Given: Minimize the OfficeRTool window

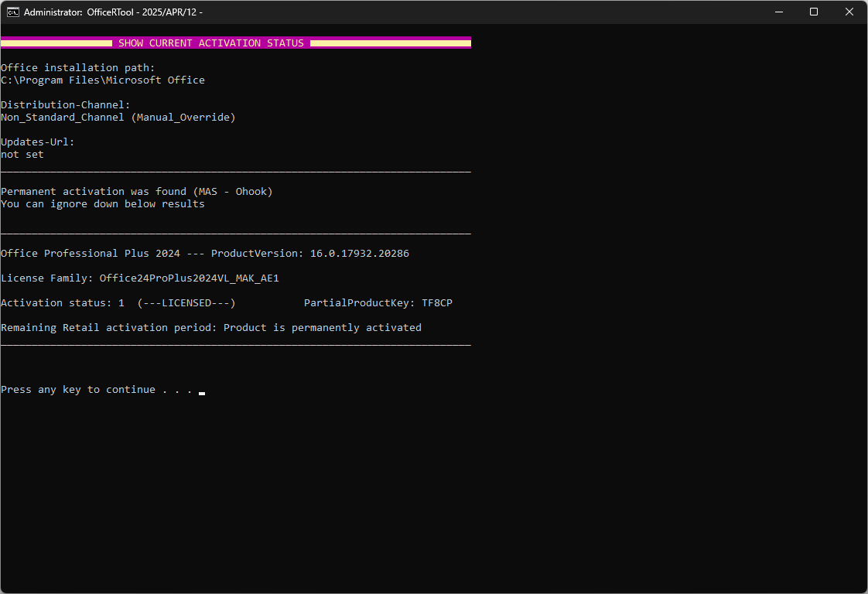Looking at the screenshot, I should point(779,12).
